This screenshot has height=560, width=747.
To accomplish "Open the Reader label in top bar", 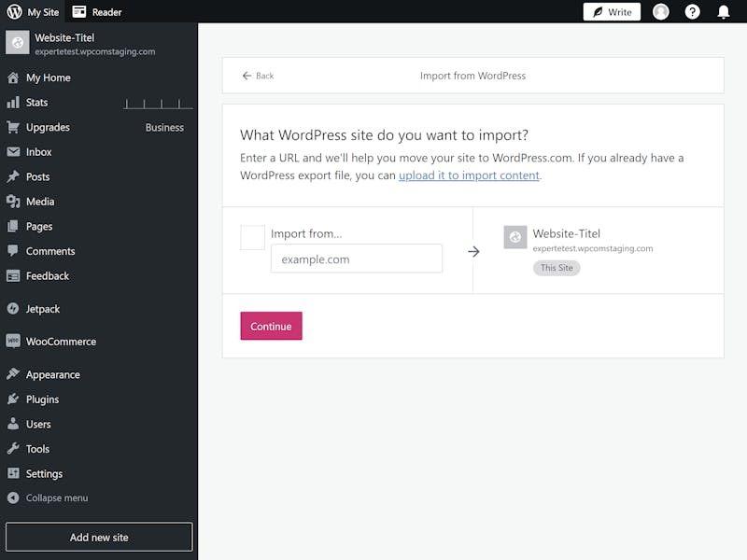I will [106, 12].
